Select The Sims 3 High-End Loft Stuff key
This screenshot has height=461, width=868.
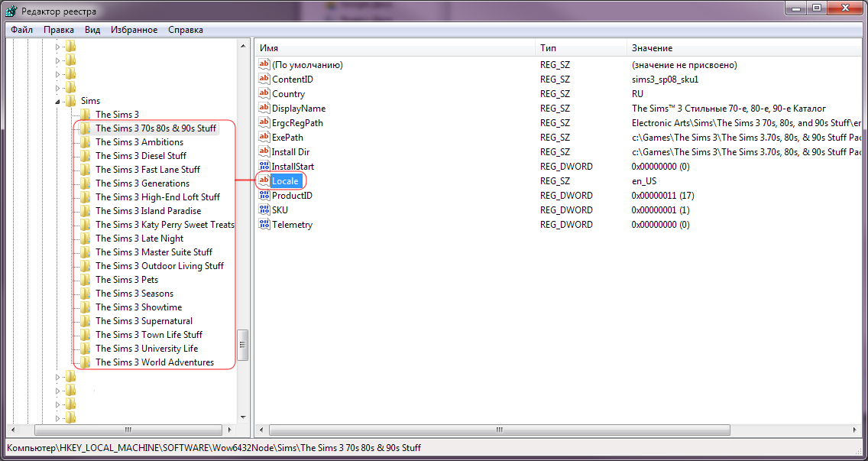[x=157, y=197]
